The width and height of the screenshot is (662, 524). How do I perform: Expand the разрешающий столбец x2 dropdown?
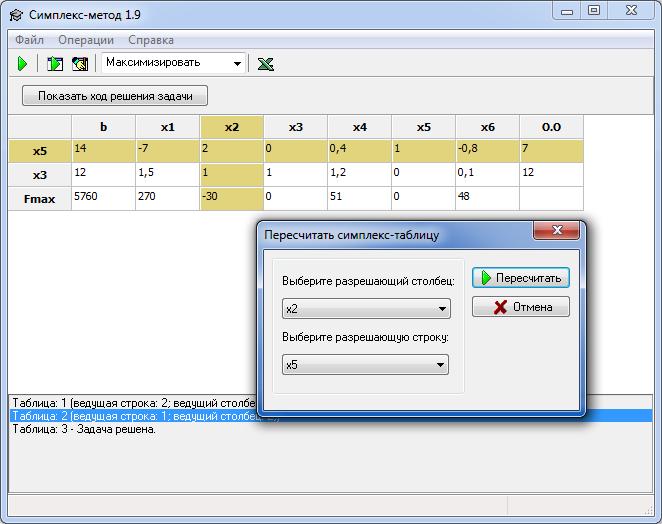tap(366, 309)
